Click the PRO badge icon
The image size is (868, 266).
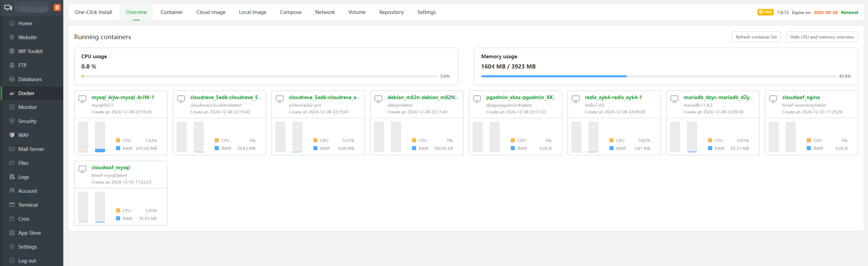pyautogui.click(x=765, y=12)
